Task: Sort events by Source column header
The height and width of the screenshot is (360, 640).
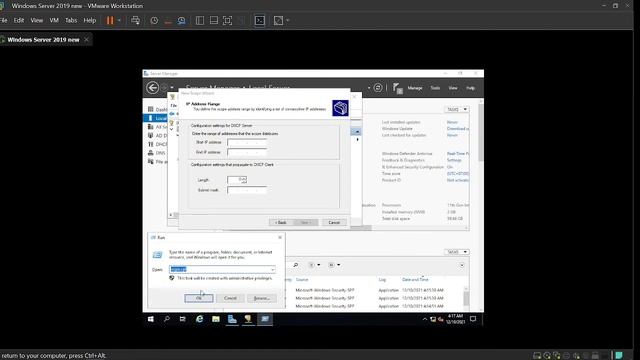Action: 302,280
